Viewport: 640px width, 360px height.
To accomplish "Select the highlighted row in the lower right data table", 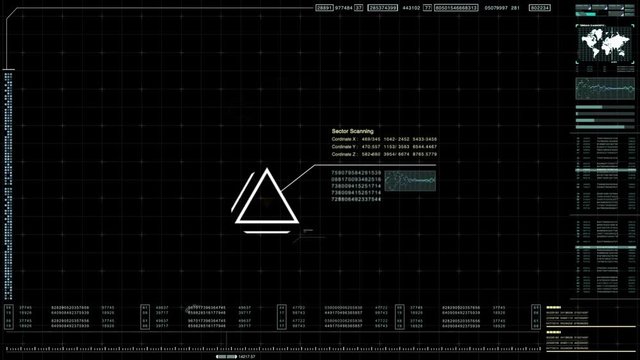I will click(x=605, y=247).
